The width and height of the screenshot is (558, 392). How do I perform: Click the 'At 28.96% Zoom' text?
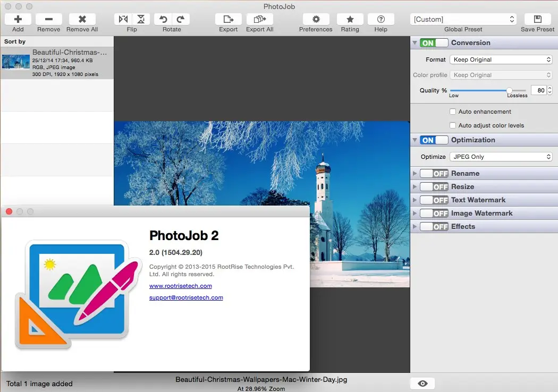[x=261, y=389]
